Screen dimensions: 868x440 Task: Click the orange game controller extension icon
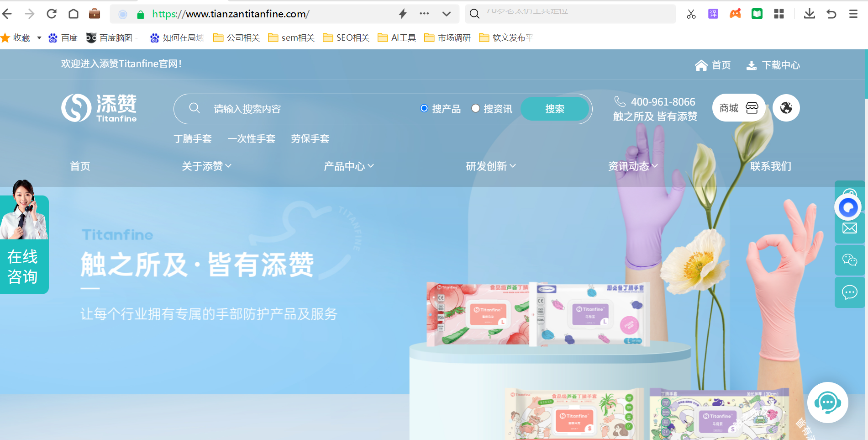coord(735,14)
